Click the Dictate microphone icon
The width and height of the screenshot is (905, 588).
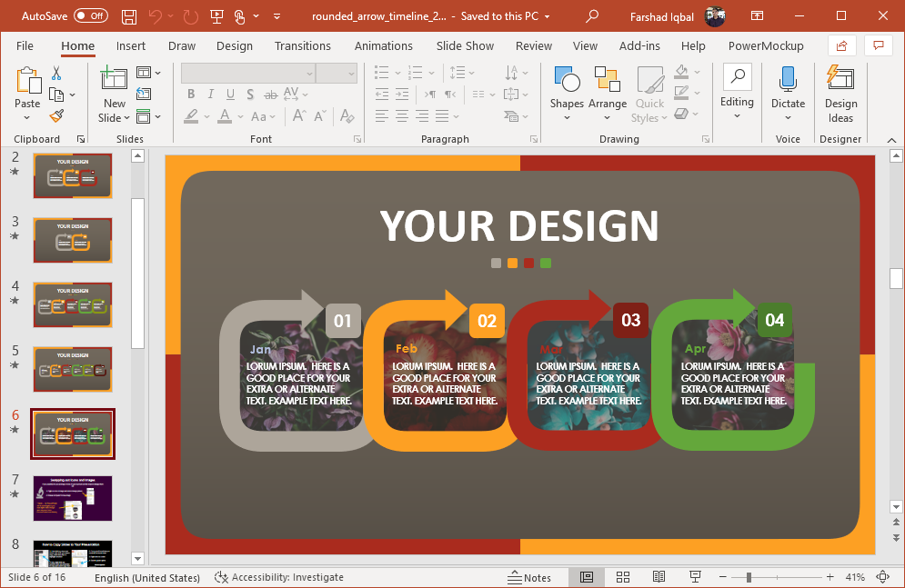788,79
